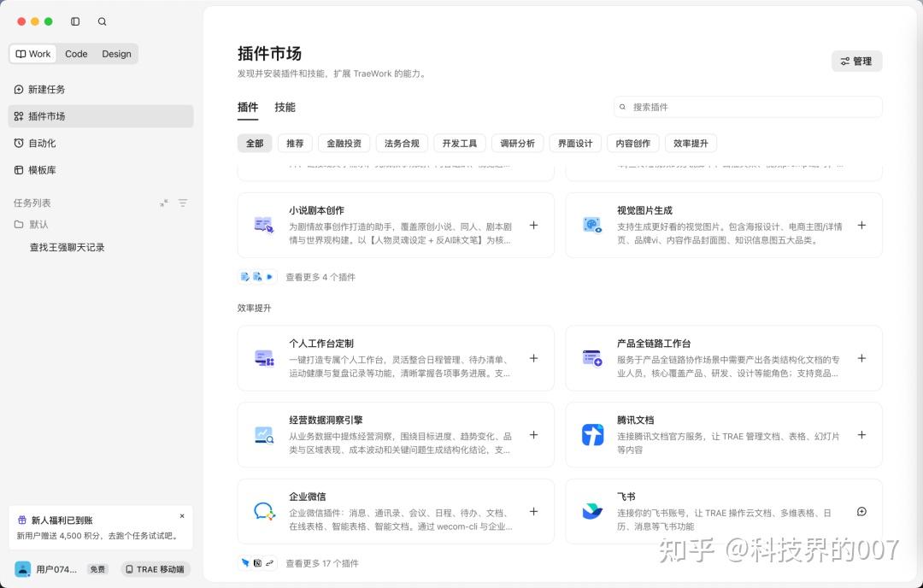The image size is (923, 588).
Task: Filter by 推荐 category
Action: pos(295,143)
